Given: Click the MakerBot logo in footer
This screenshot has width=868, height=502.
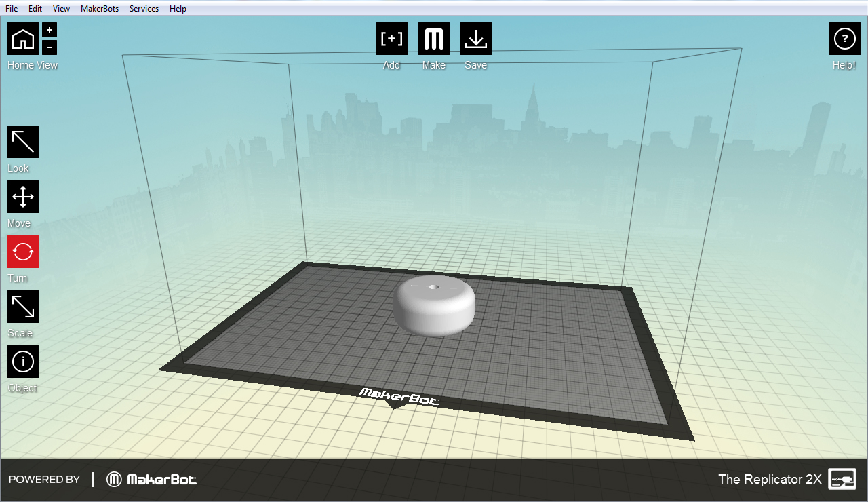Looking at the screenshot, I should [152, 480].
